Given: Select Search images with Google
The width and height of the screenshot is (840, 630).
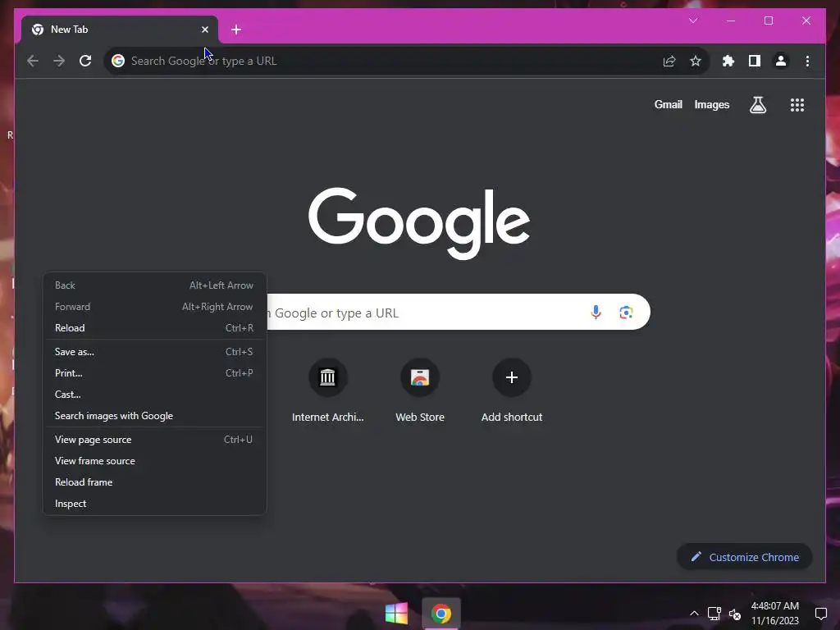Looking at the screenshot, I should coord(154,416).
